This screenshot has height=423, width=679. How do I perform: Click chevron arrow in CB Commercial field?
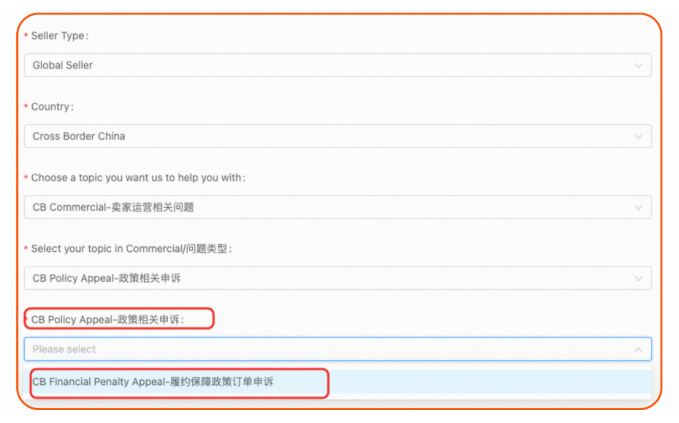tap(638, 208)
